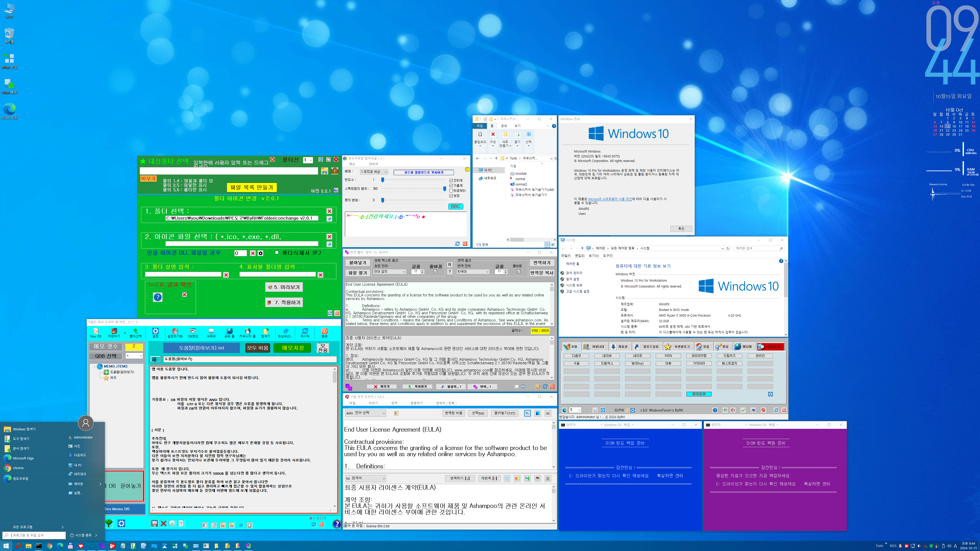Toggle 줄바꿈 checkbox under 번역 옵션
Screen dimensions: 980x551
(519, 271)
